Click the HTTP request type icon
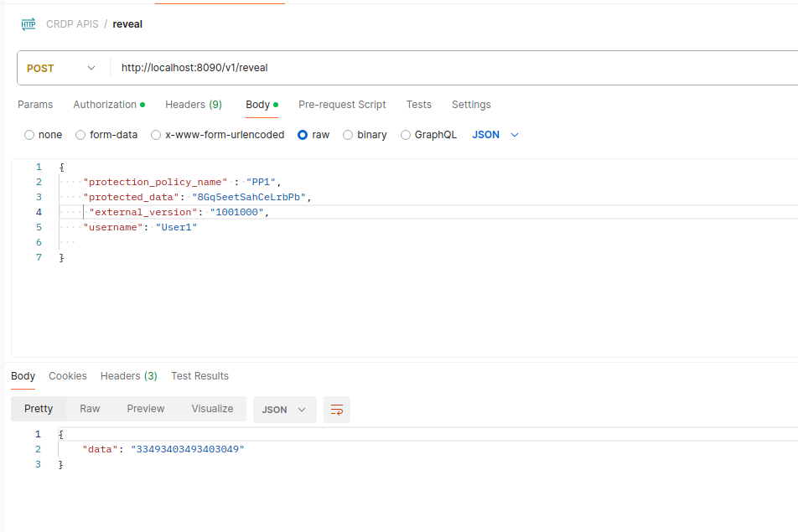This screenshot has height=532, width=798. [28, 23]
